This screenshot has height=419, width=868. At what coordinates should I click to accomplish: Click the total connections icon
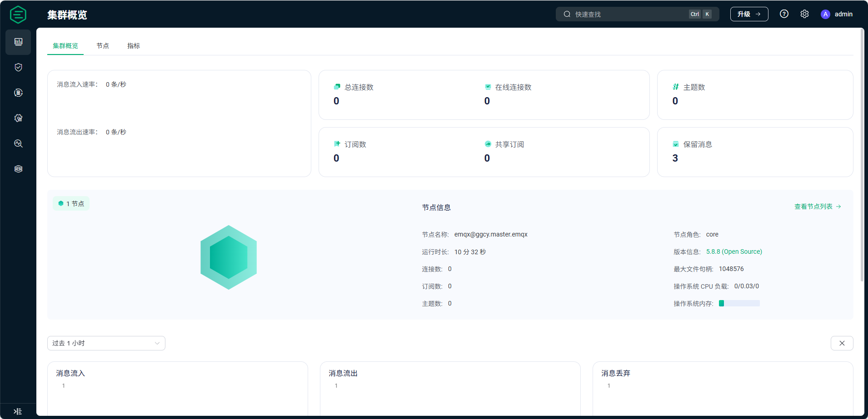tap(337, 87)
